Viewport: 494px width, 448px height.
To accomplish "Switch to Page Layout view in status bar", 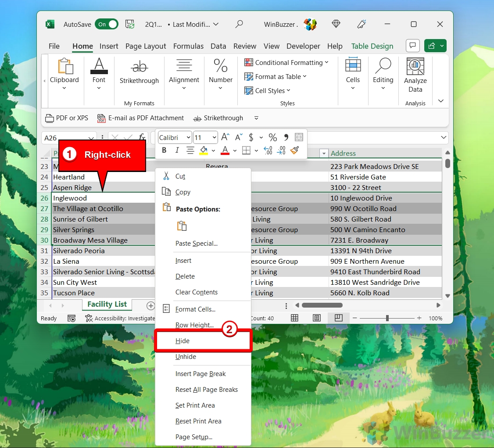I will point(316,318).
